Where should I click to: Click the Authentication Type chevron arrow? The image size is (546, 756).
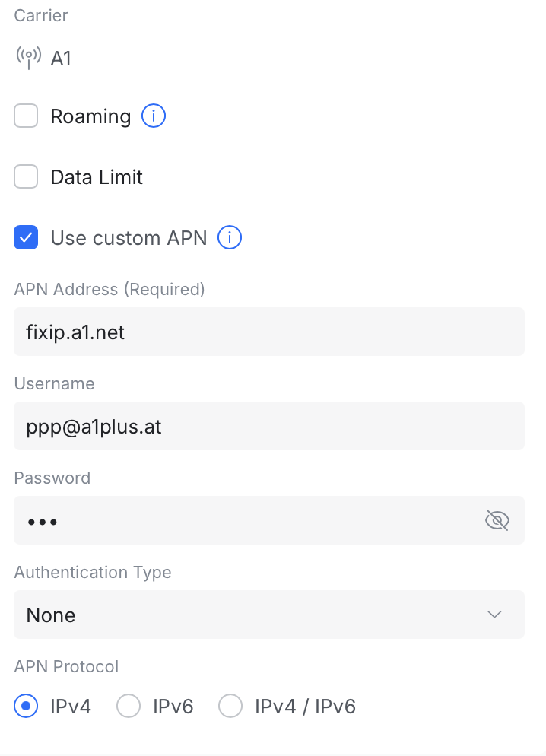[495, 615]
